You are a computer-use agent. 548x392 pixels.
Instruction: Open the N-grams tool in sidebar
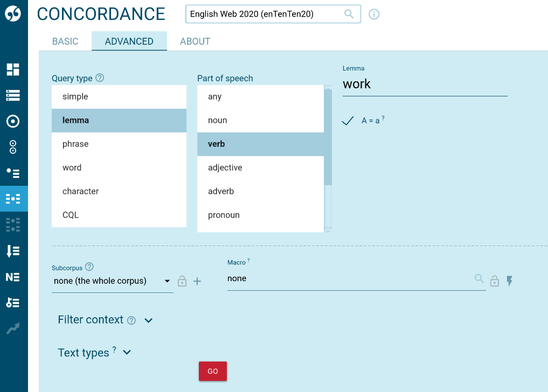tap(13, 276)
